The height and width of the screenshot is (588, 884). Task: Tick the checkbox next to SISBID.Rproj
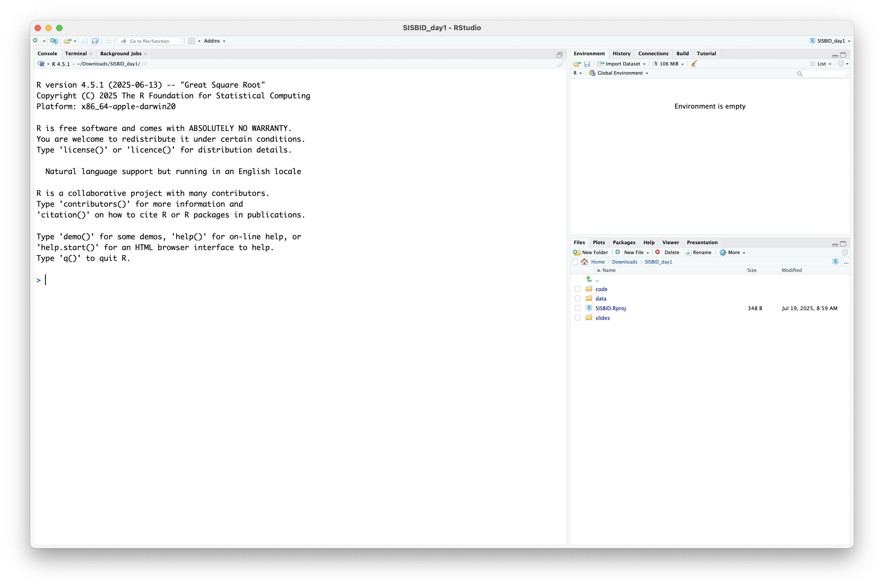tap(578, 308)
